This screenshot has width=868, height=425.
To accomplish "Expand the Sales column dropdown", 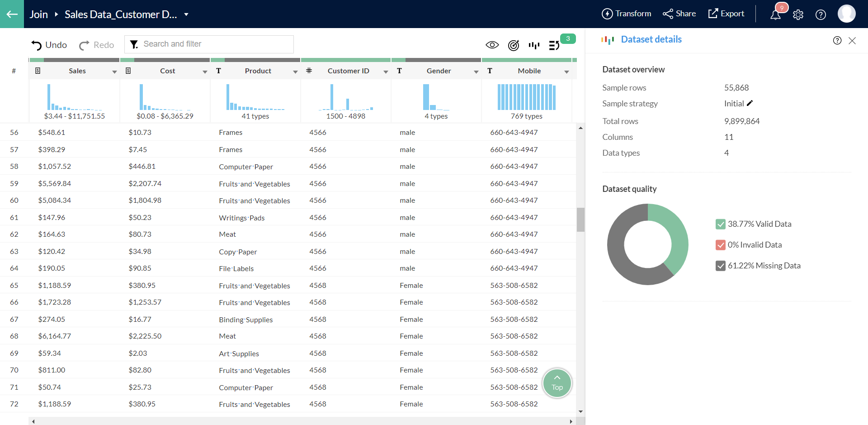I will (114, 72).
